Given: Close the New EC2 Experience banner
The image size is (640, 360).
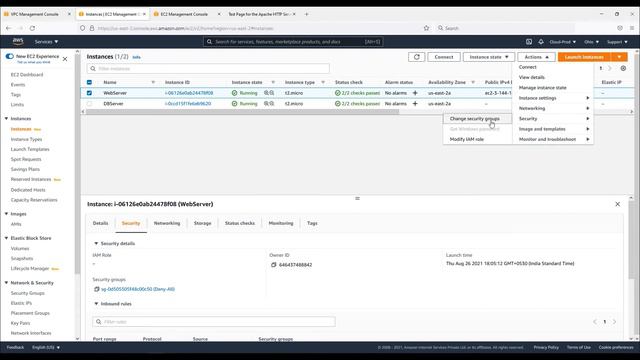Looking at the screenshot, I should pos(65,59).
